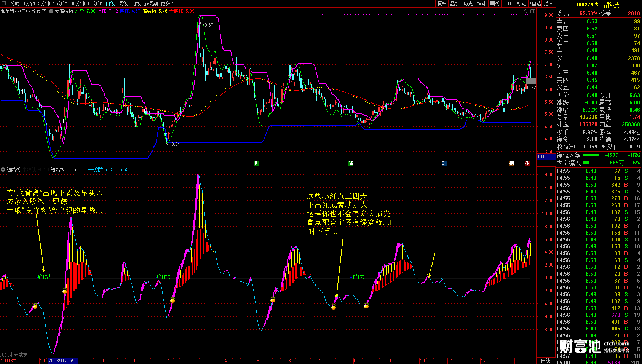Viewport: 642px width, 364px height.
Task: Click the 卖五 price 6.53
Action: (592, 21)
